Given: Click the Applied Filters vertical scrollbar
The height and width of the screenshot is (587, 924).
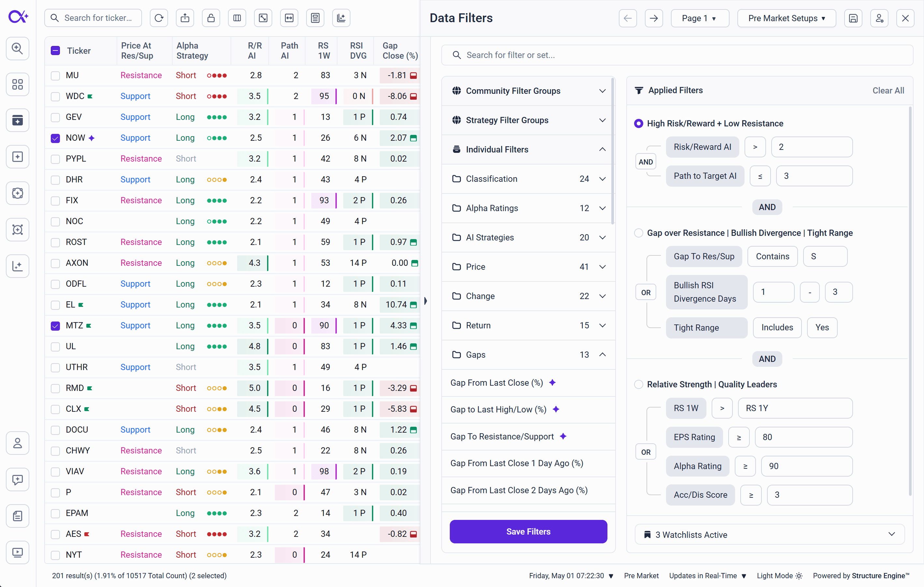Looking at the screenshot, I should pos(910,301).
